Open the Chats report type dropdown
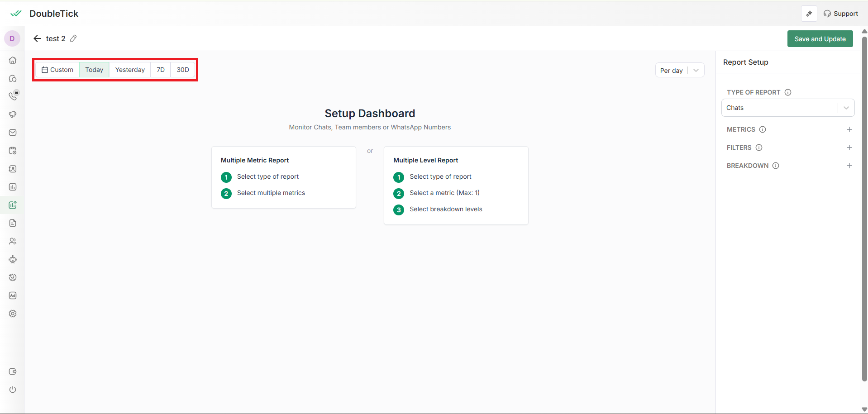The image size is (868, 414). (787, 108)
